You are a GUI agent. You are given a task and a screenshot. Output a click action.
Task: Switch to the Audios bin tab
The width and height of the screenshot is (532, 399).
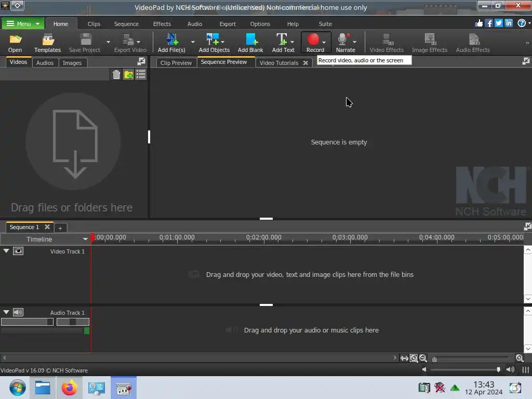(45, 63)
